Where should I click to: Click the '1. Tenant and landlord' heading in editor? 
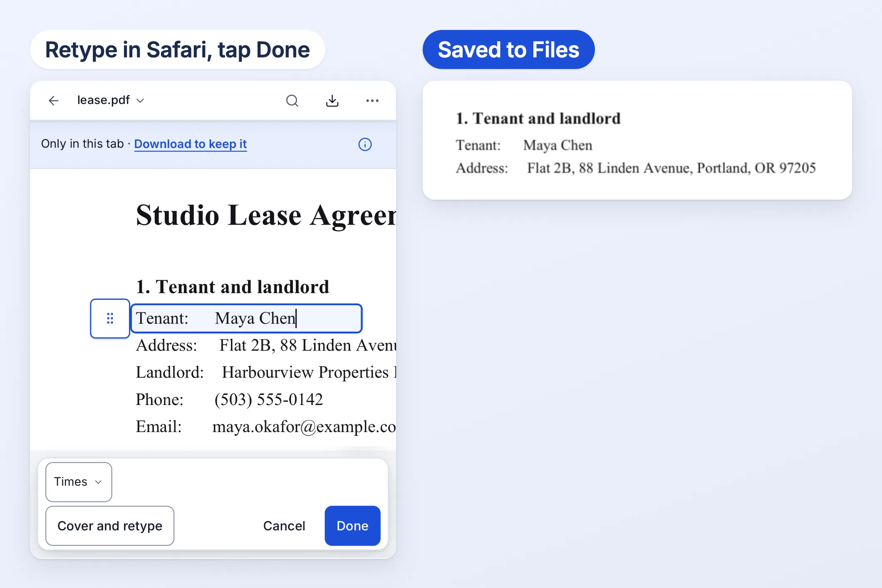click(233, 287)
